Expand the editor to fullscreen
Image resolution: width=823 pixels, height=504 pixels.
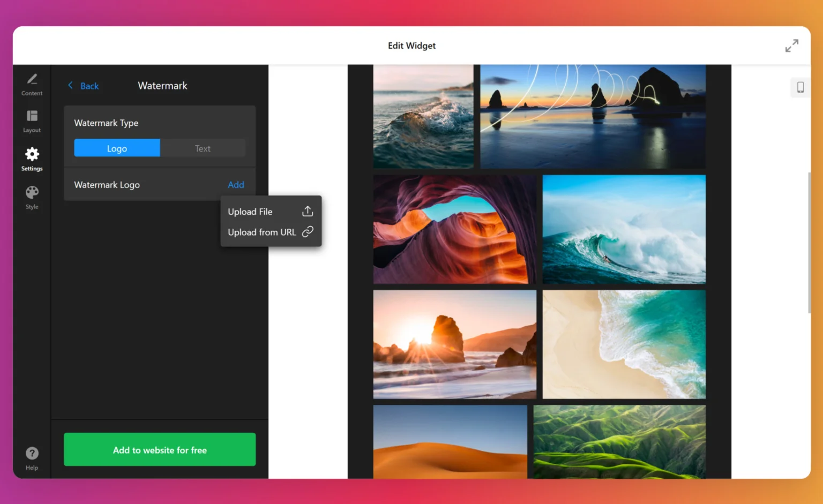click(792, 46)
